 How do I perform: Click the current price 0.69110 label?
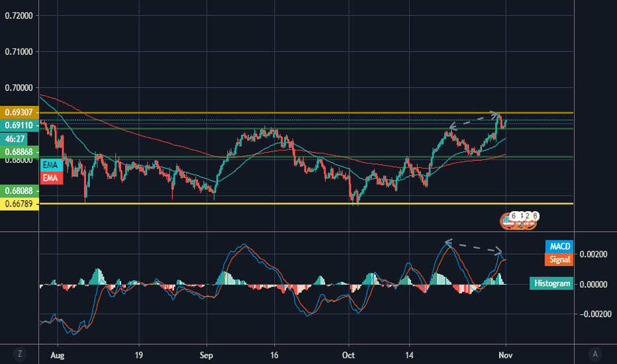(x=19, y=126)
